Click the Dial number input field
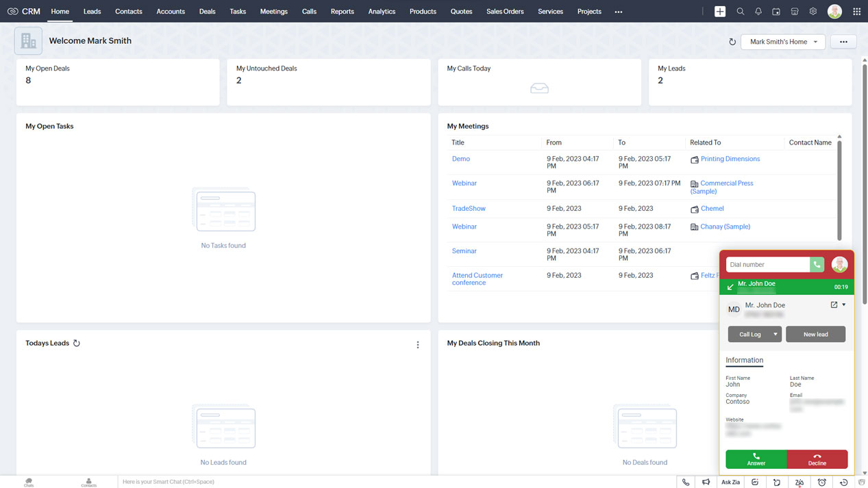868x488 pixels. (x=767, y=264)
